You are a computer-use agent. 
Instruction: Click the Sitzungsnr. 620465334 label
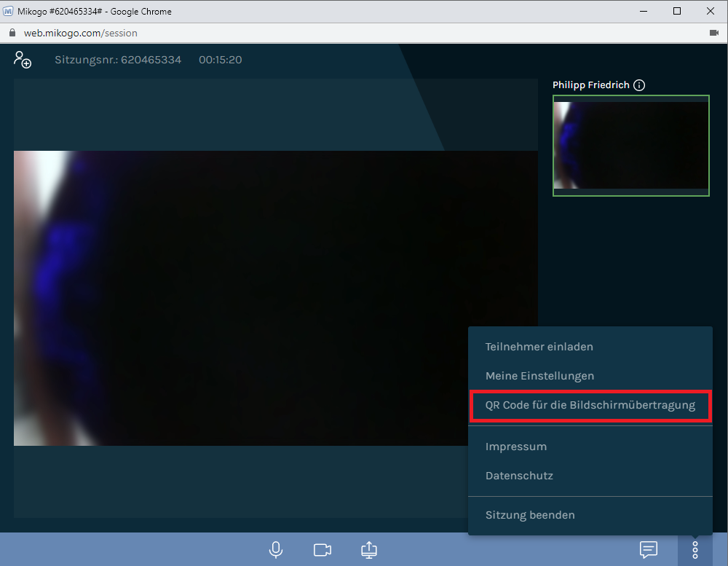118,60
